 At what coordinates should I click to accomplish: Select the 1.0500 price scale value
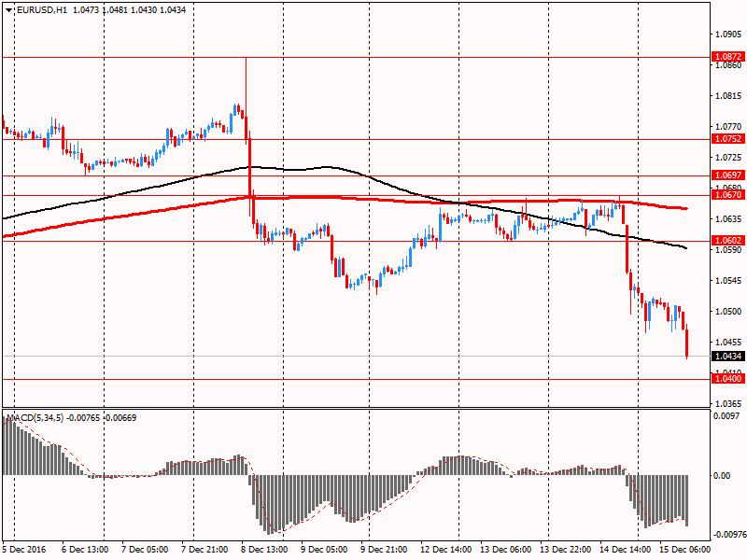point(729,312)
